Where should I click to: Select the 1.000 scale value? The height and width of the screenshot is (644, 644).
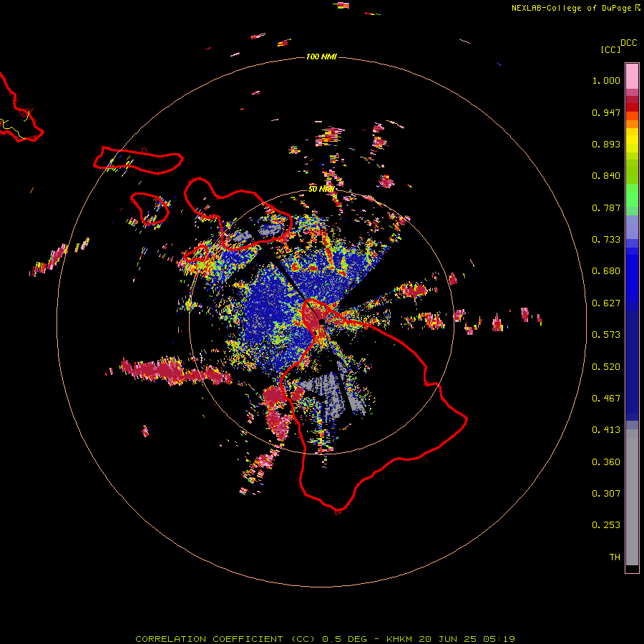(x=606, y=80)
